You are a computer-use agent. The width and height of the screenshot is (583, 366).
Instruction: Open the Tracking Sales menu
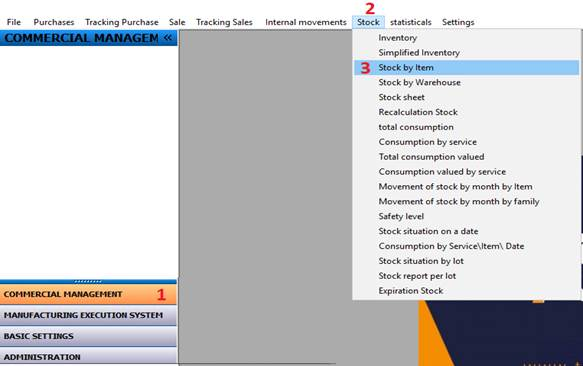tap(224, 22)
